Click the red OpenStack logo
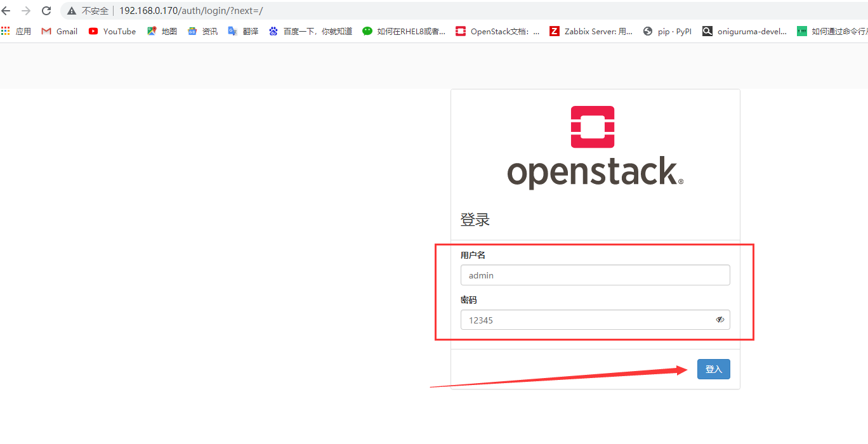The image size is (868, 444). click(593, 127)
